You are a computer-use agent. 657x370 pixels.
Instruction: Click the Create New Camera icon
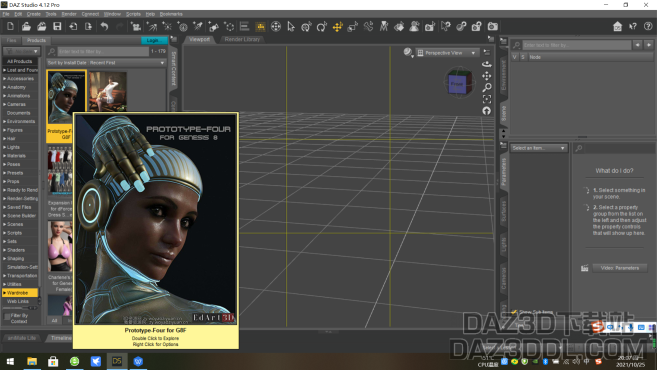pos(136,26)
